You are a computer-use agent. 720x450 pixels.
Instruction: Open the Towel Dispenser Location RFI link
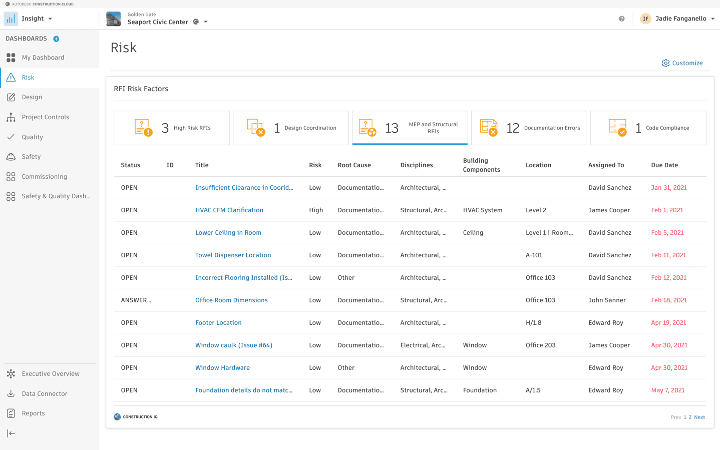pyautogui.click(x=232, y=255)
